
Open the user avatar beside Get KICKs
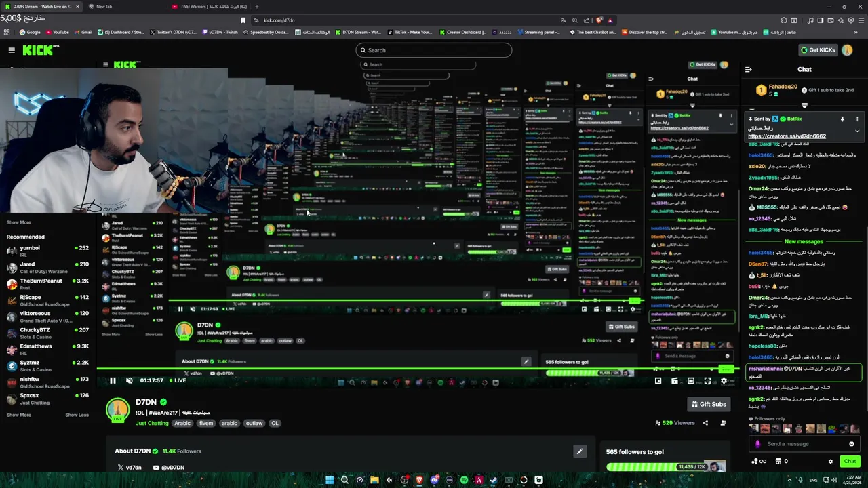(x=847, y=50)
